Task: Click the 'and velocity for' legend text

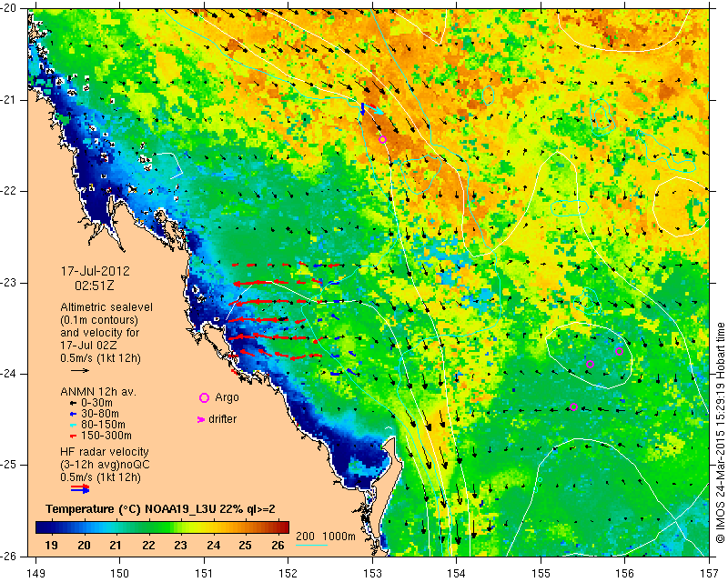Action: point(100,333)
